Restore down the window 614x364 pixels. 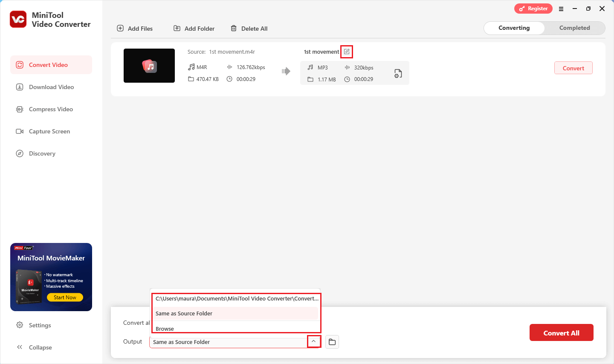pos(588,9)
